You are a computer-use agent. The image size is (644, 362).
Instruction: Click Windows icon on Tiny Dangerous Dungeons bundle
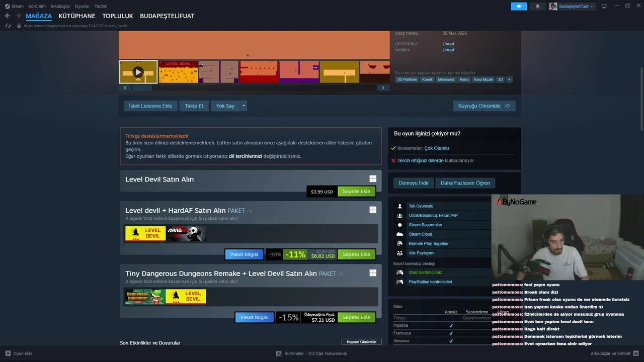click(x=373, y=273)
